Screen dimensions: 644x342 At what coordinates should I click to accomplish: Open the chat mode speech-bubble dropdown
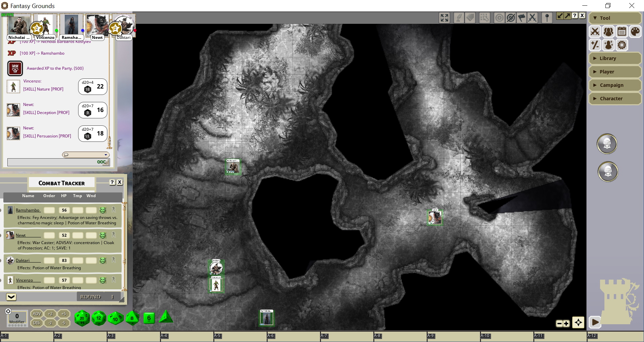[86, 155]
